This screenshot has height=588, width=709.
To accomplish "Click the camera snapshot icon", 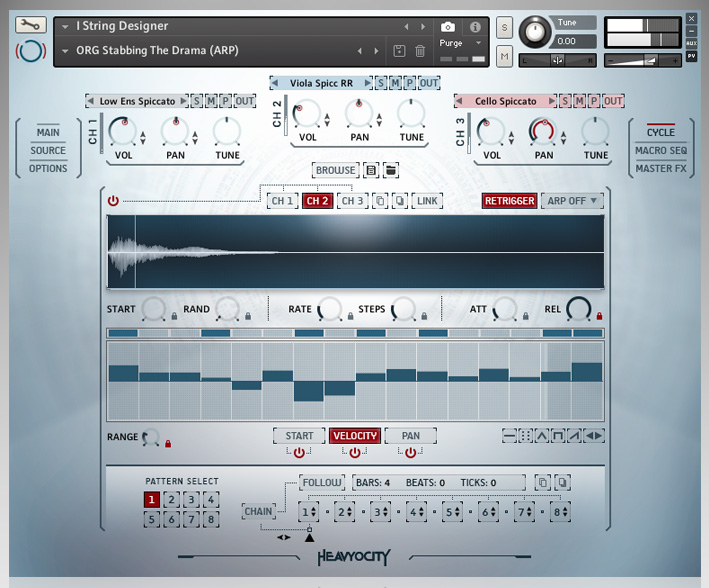I will (x=448, y=27).
